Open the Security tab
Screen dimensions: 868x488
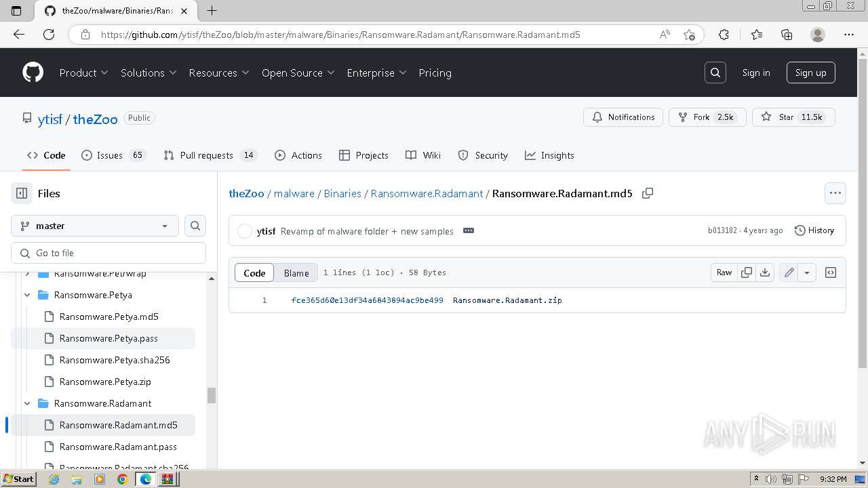click(483, 155)
